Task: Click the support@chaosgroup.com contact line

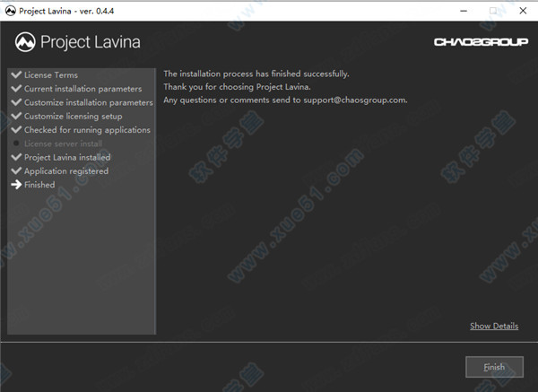Action: click(x=285, y=100)
